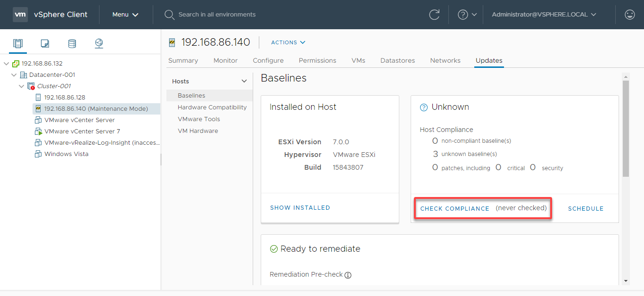Go to the Configure tab
The height and width of the screenshot is (296, 644).
[268, 61]
